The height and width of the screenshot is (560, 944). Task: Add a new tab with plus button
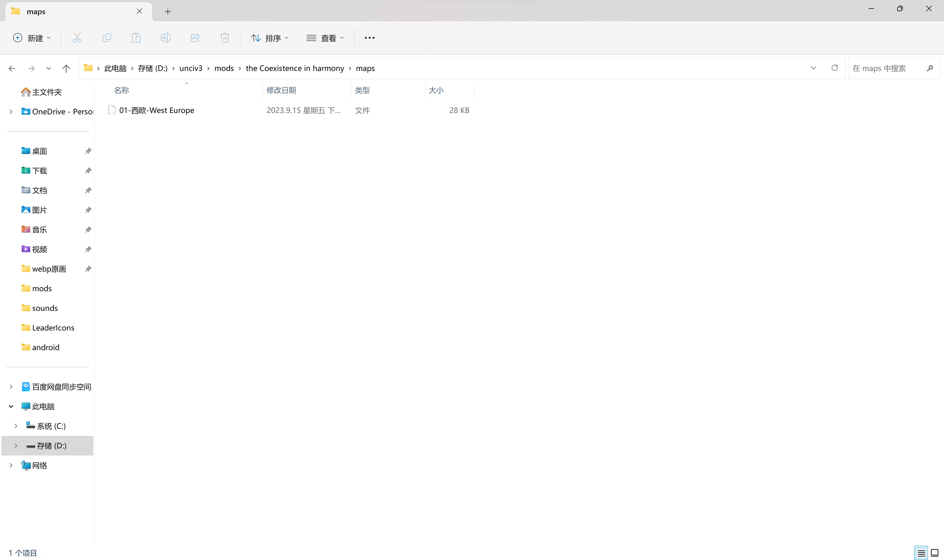pyautogui.click(x=168, y=12)
